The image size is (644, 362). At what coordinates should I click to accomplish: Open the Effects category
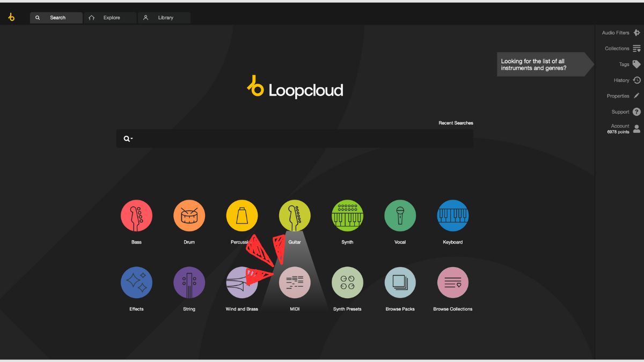[x=136, y=282]
